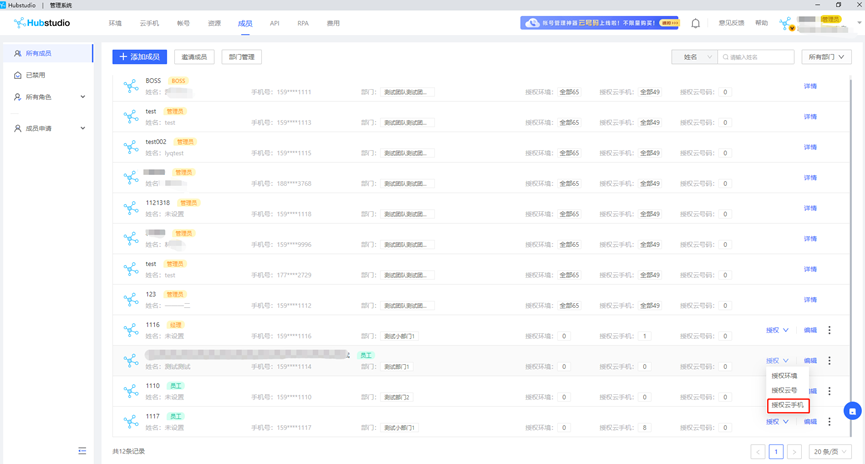This screenshot has height=464, width=865.
Task: Click 编辑 for member 1116
Action: click(810, 330)
